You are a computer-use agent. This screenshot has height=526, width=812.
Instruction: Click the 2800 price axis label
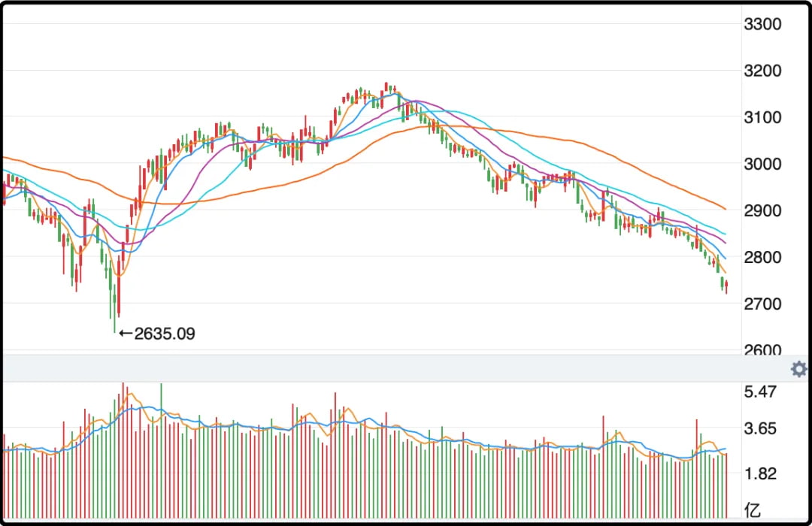[762, 257]
